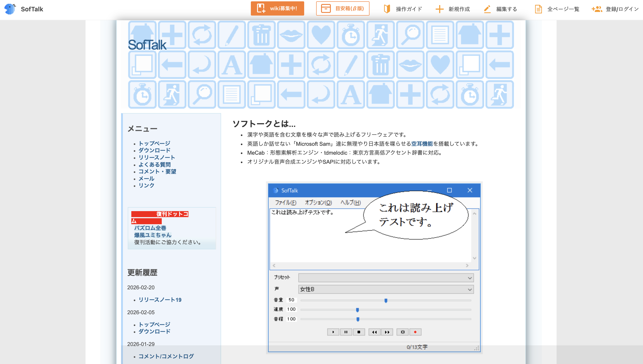Click the gear settings button in screenshot
The image size is (643, 364).
(403, 332)
